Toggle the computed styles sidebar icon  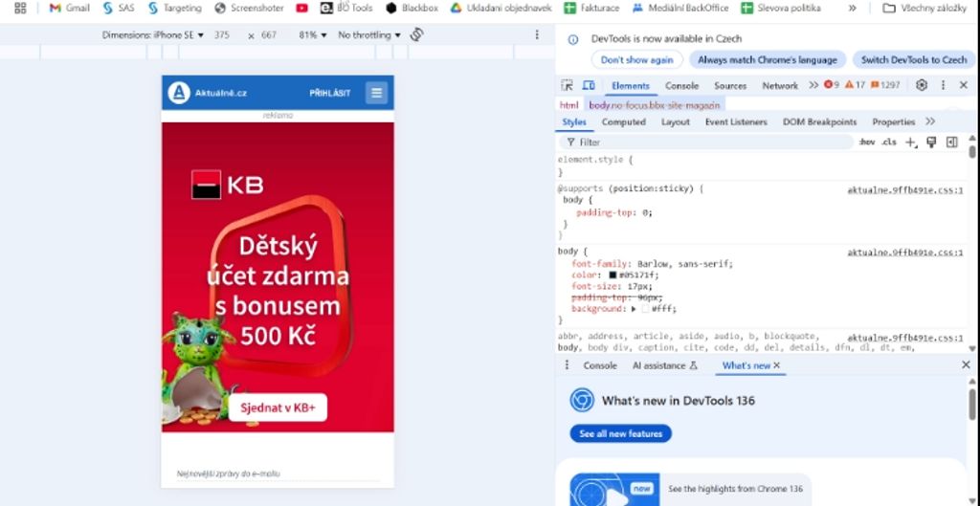pyautogui.click(x=952, y=143)
